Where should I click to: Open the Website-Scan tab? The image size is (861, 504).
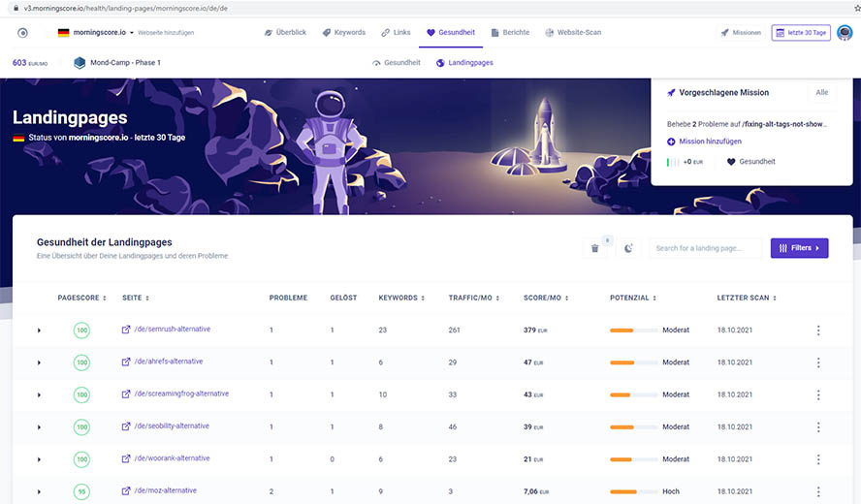[573, 32]
